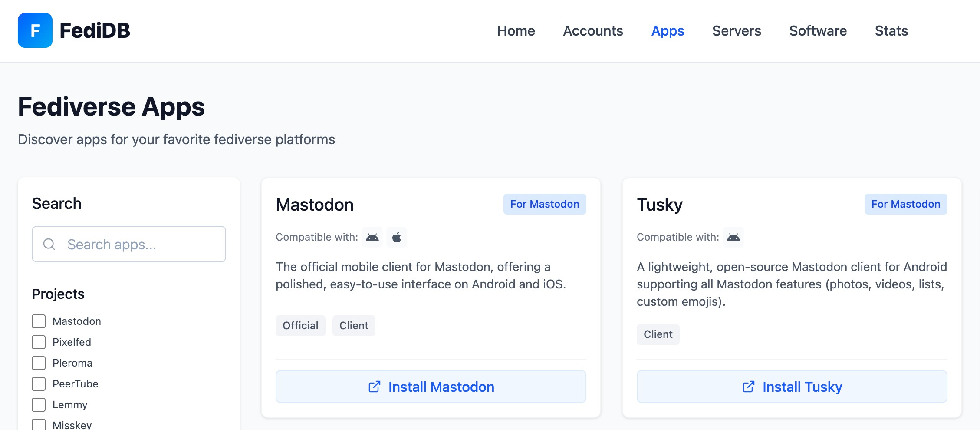The image size is (980, 430).
Task: Click the Client tag on Mastodon card
Action: point(354,326)
